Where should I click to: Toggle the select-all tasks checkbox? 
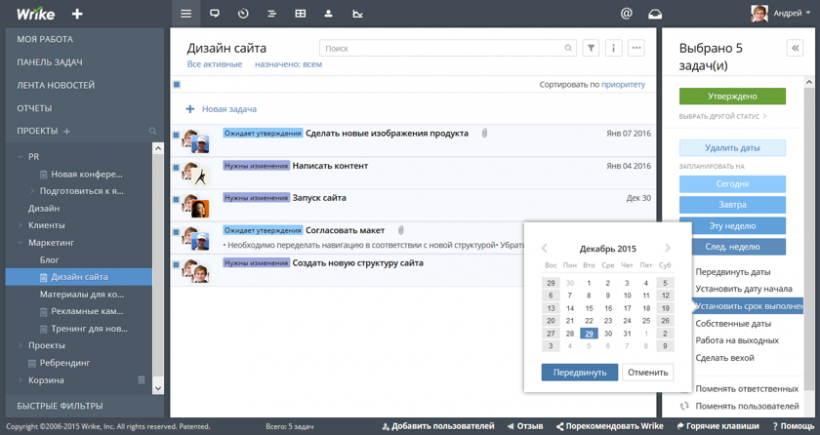[177, 86]
